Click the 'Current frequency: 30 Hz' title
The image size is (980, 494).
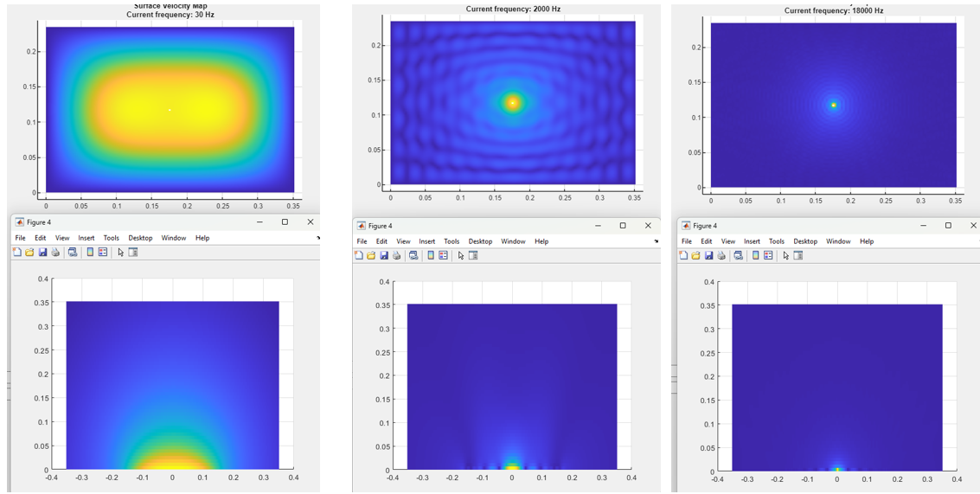tap(170, 14)
